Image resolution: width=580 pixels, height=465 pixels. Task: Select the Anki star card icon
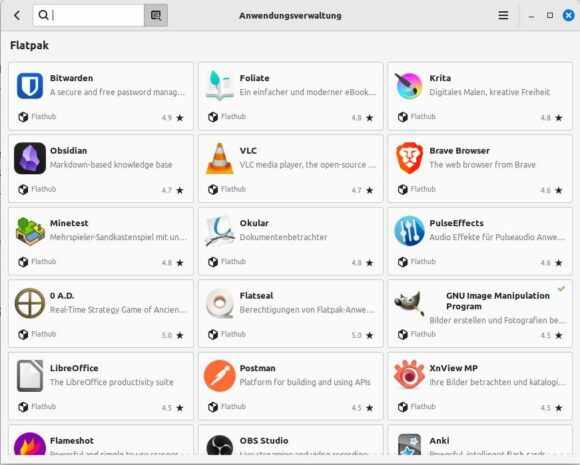(x=409, y=445)
